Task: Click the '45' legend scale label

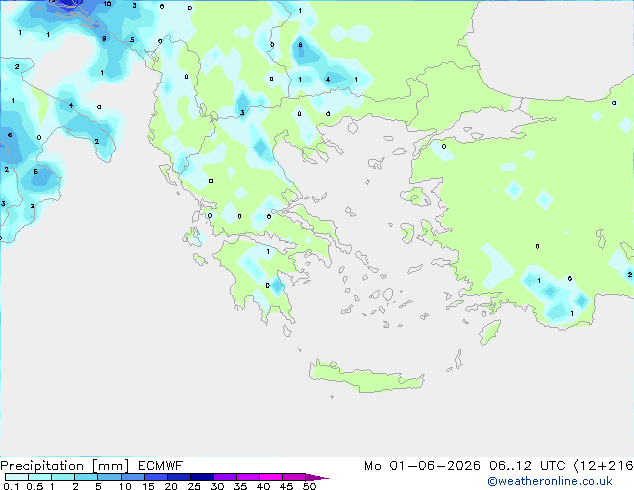Action: coord(286,486)
